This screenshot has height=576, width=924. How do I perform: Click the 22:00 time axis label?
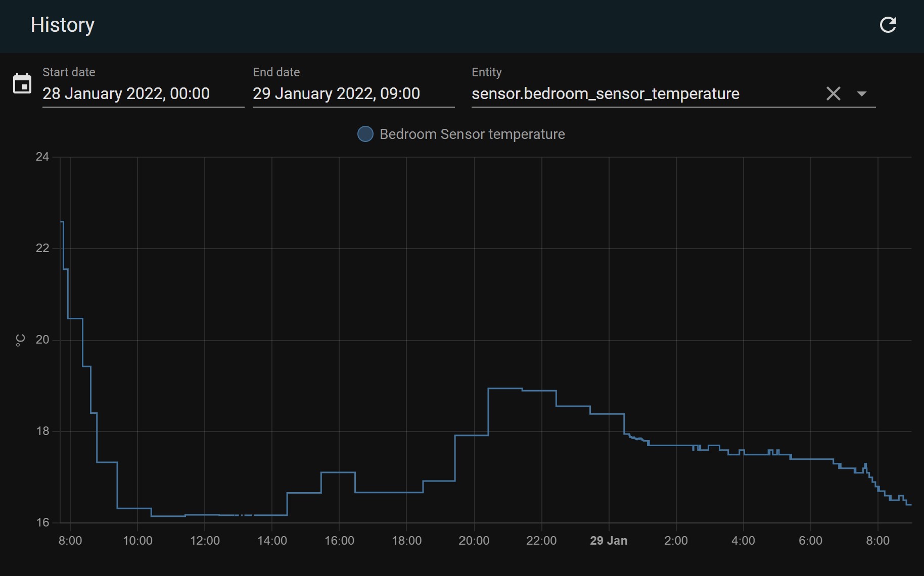(x=541, y=541)
